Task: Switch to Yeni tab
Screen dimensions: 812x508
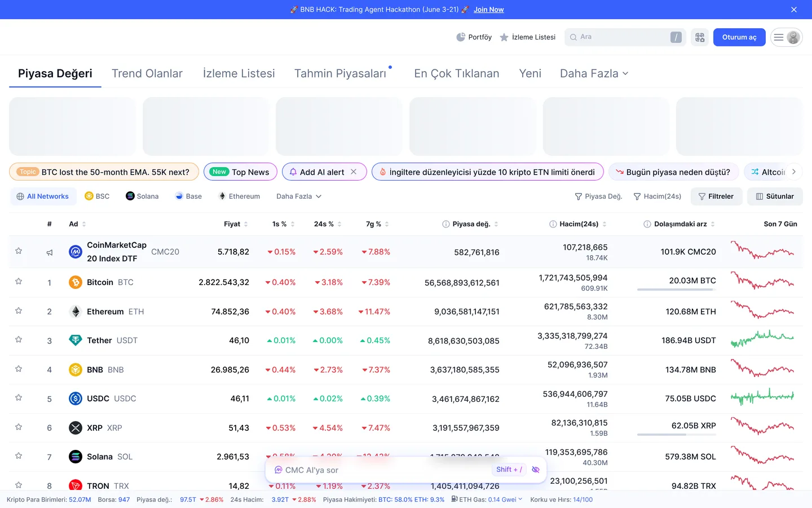Action: pyautogui.click(x=530, y=73)
